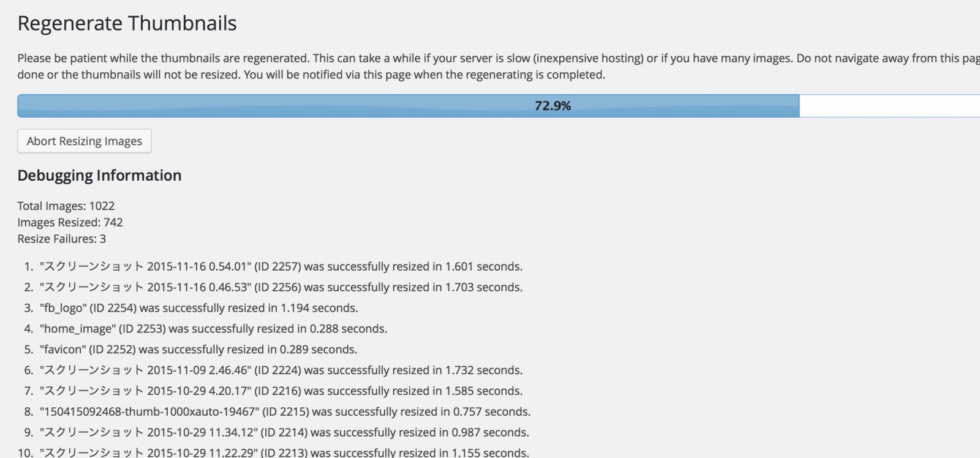Click the 72.9% progress bar
Viewport: 980px width, 458px height.
click(499, 106)
